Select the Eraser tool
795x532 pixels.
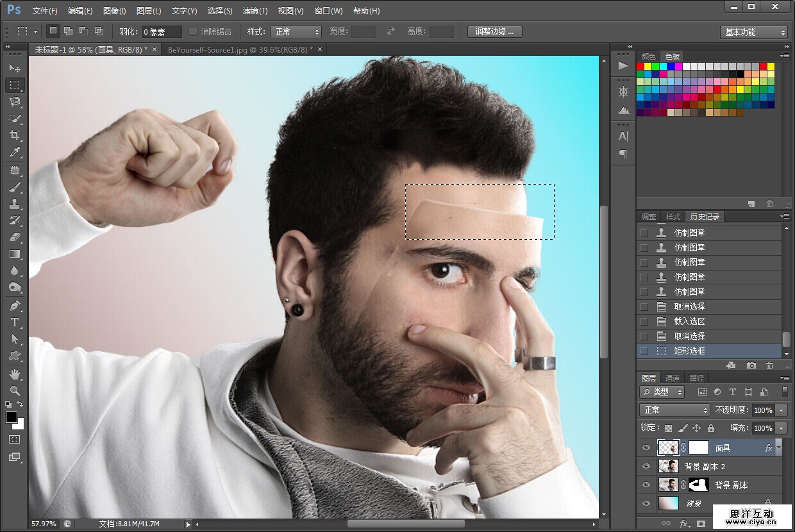point(15,237)
